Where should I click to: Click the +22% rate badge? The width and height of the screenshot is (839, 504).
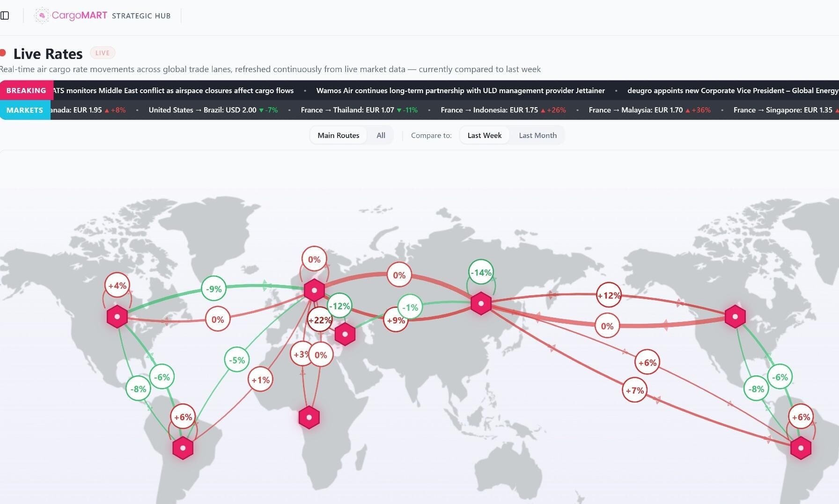click(x=320, y=320)
